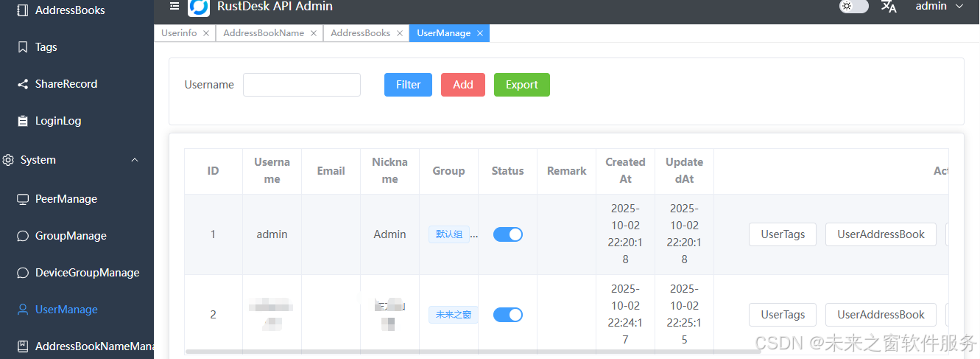Switch to the Userinfo tab
This screenshot has height=359, width=980.
click(x=179, y=33)
